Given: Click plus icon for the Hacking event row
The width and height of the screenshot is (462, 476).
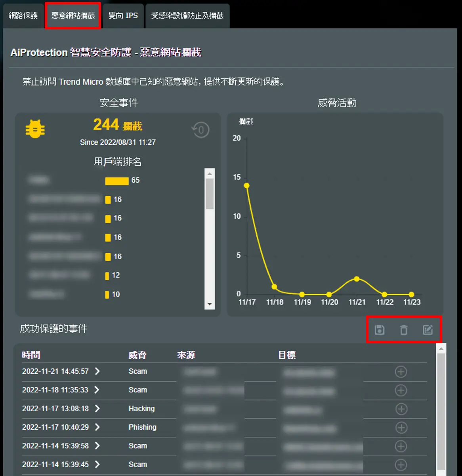Looking at the screenshot, I should click(401, 409).
